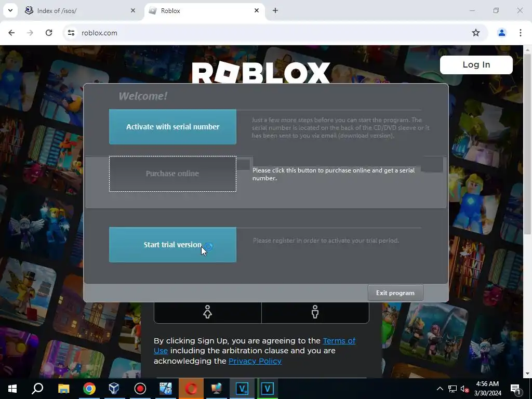Bookmark this page with star icon

tap(476, 33)
